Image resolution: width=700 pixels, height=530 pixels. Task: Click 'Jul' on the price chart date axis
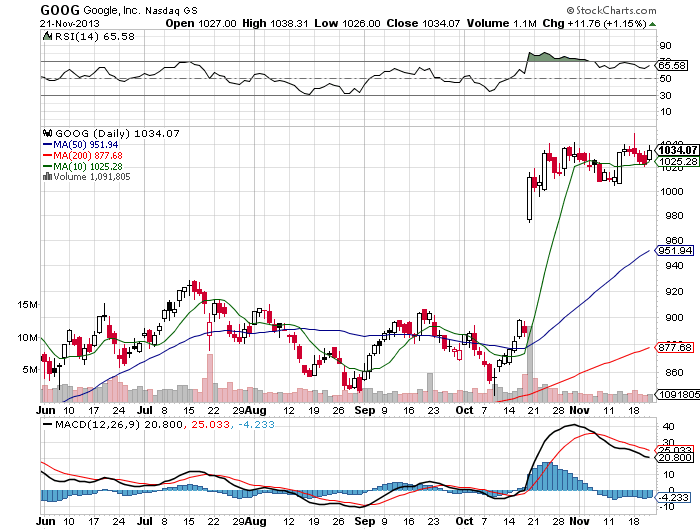pyautogui.click(x=145, y=410)
